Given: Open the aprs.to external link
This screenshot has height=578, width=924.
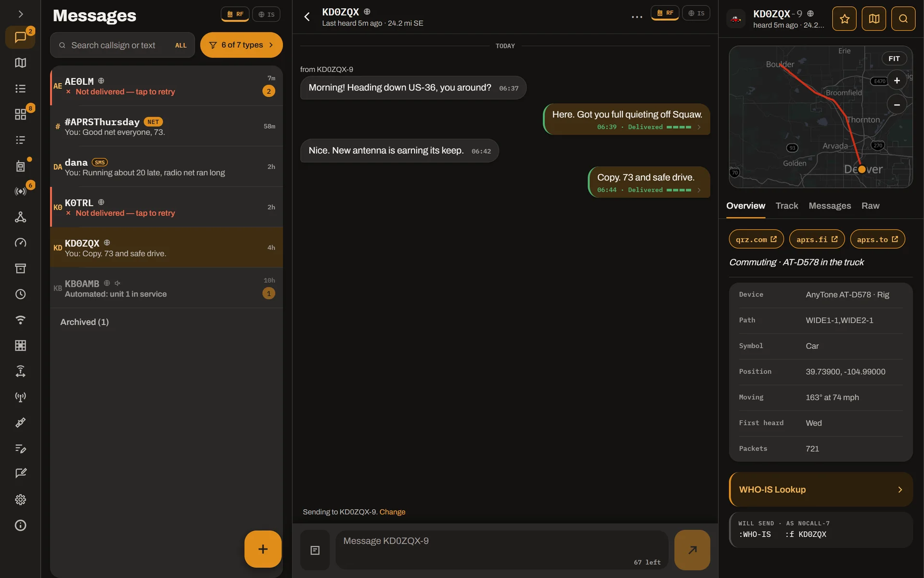Looking at the screenshot, I should point(877,239).
